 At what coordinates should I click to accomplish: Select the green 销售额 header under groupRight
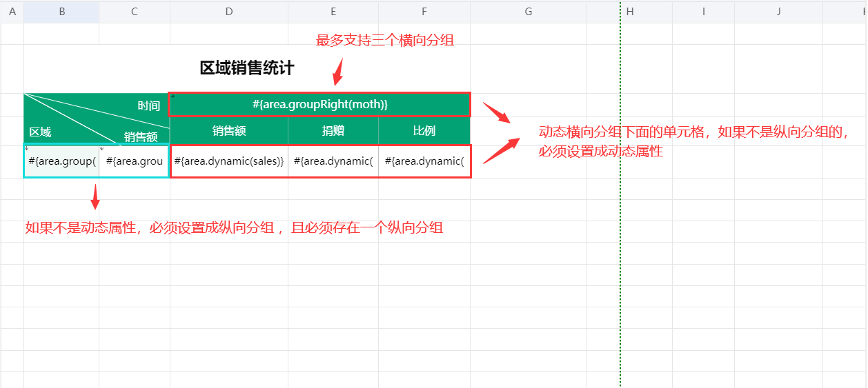coord(229,131)
